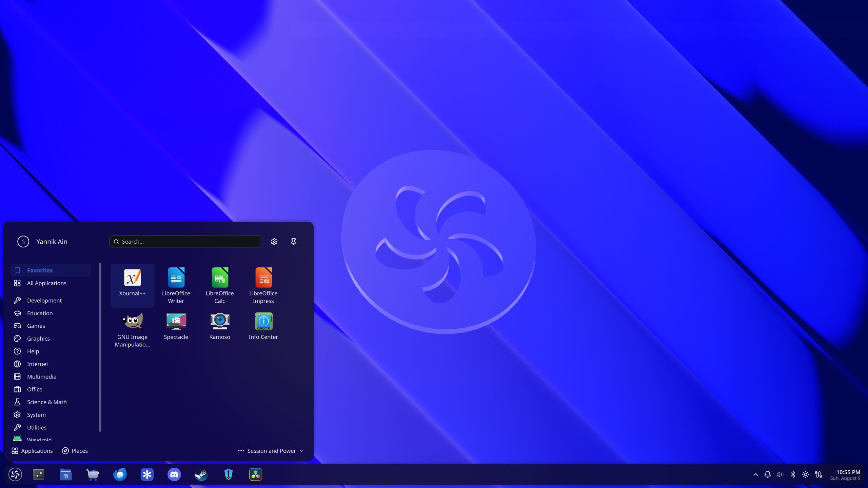Browse the Utilities category

(x=51, y=427)
